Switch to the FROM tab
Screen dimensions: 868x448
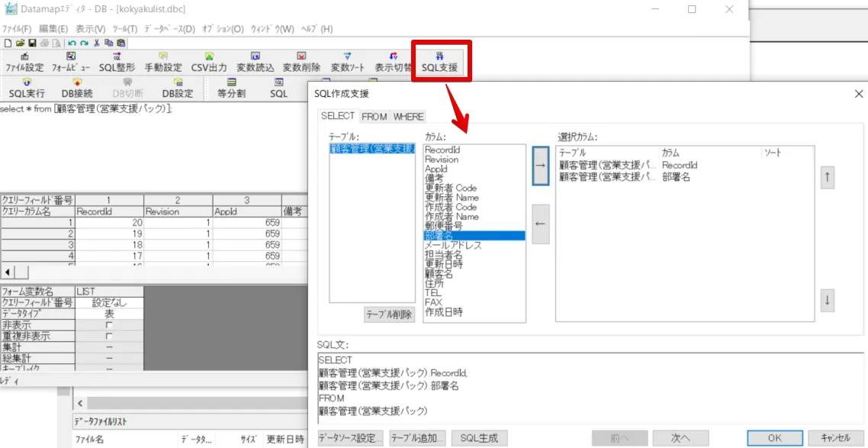click(374, 117)
